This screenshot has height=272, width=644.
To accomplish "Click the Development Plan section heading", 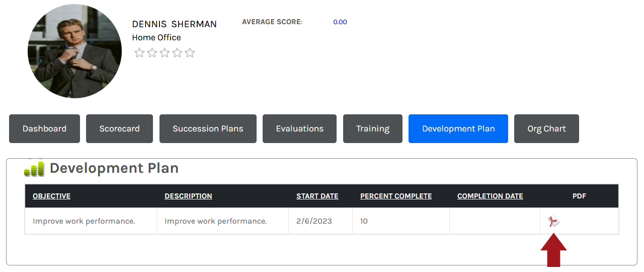I will point(114,168).
